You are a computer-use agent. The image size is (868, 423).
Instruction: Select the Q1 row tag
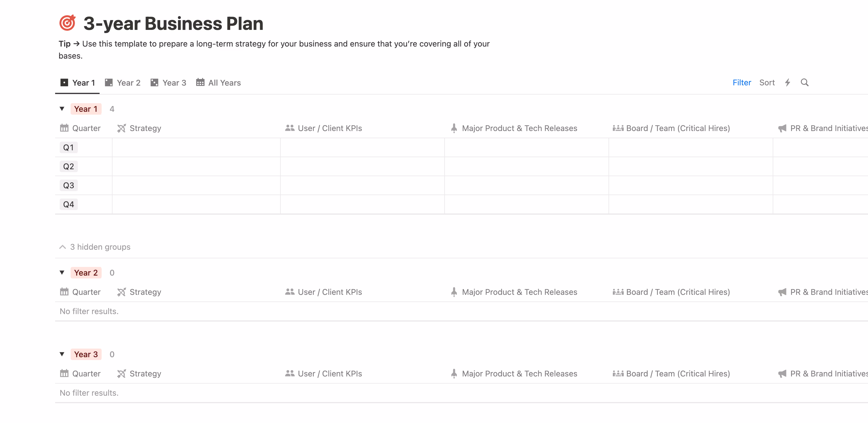point(68,147)
